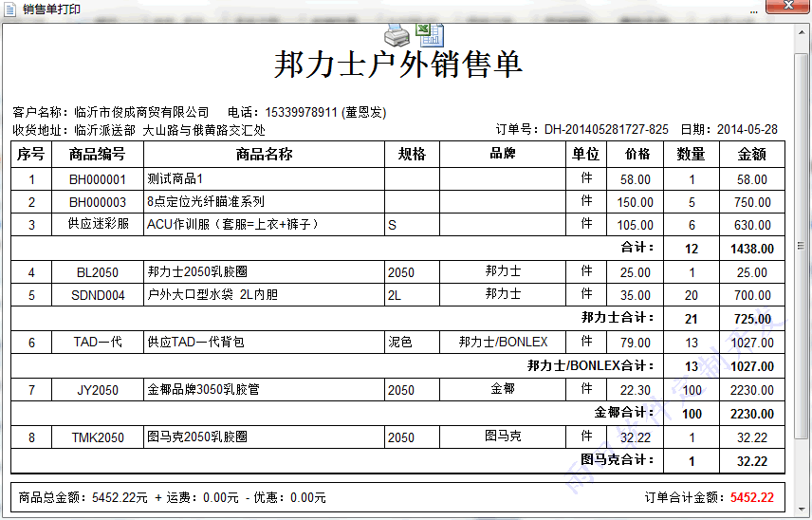Viewport: 812px width, 520px height.
Task: Click the 图马克合计 subtotal label
Action: [617, 459]
